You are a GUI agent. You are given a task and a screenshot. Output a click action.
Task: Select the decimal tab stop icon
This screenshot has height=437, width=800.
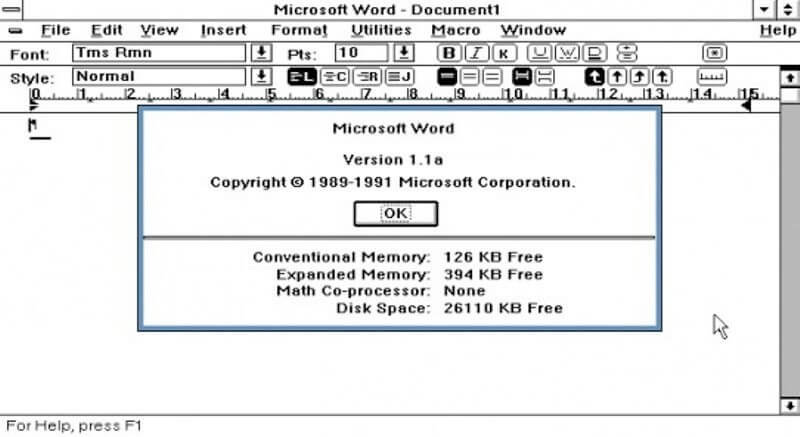click(x=662, y=77)
